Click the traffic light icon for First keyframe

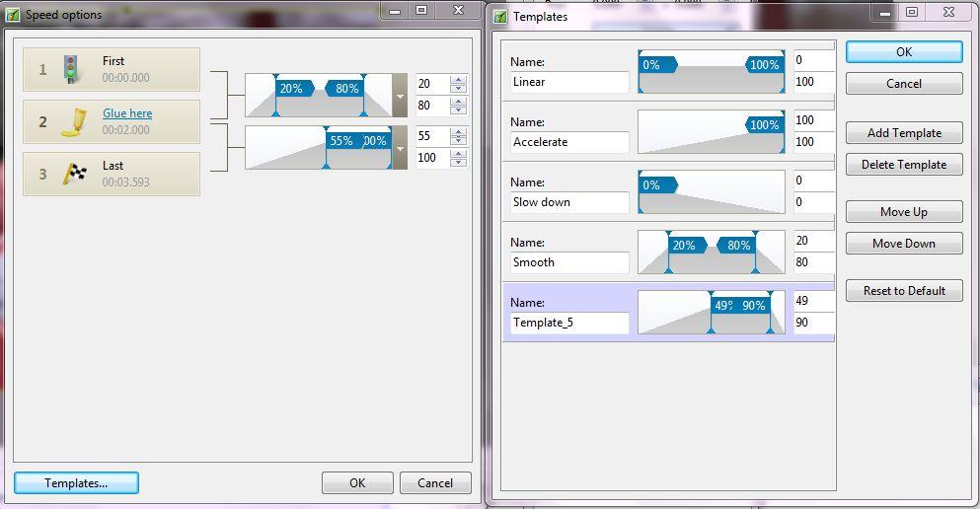point(72,69)
